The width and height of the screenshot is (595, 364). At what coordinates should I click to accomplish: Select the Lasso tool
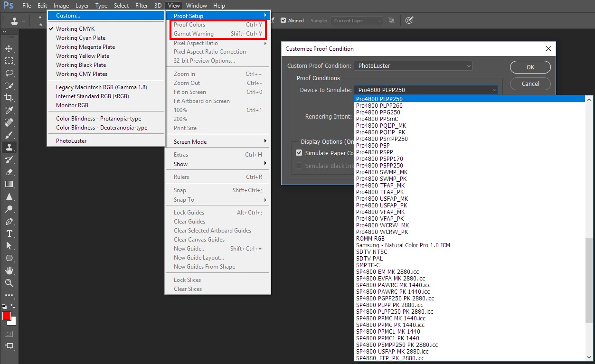pyautogui.click(x=9, y=73)
